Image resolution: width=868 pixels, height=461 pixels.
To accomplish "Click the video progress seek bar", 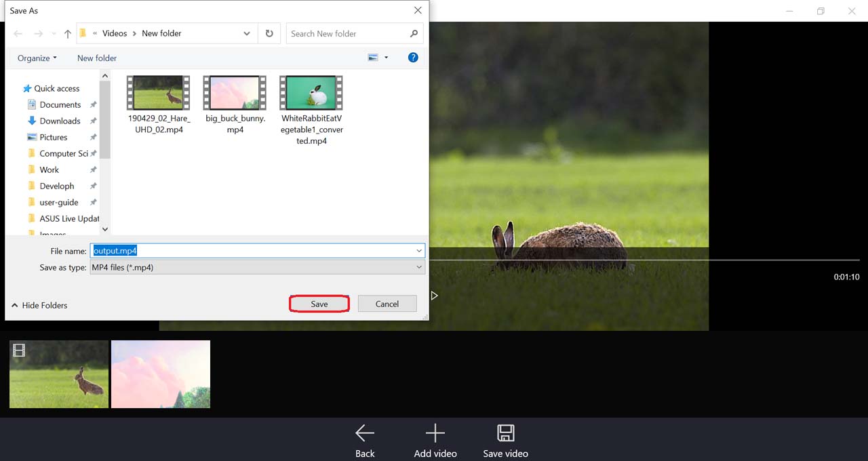I will 644,260.
